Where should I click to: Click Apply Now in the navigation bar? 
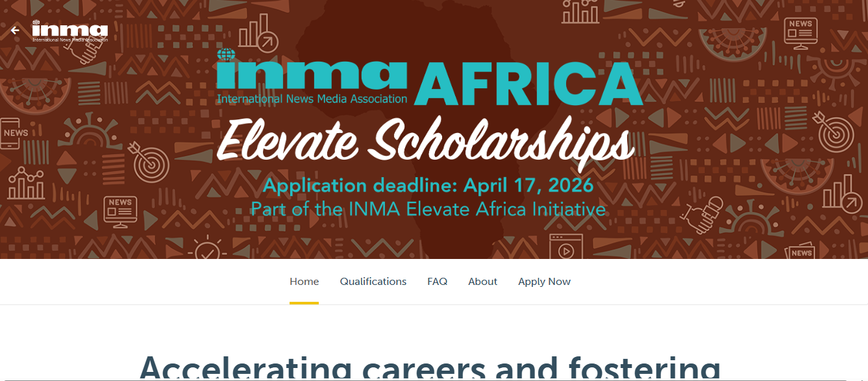pos(544,281)
